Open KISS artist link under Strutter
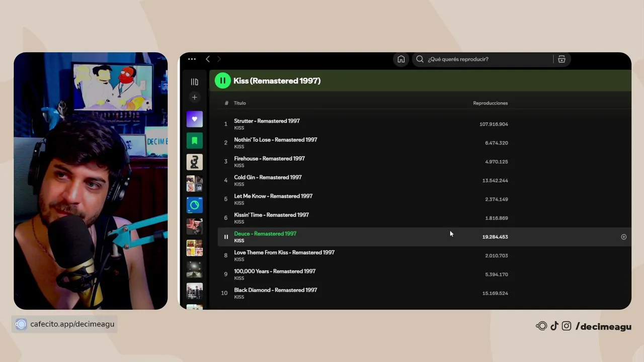 239,128
